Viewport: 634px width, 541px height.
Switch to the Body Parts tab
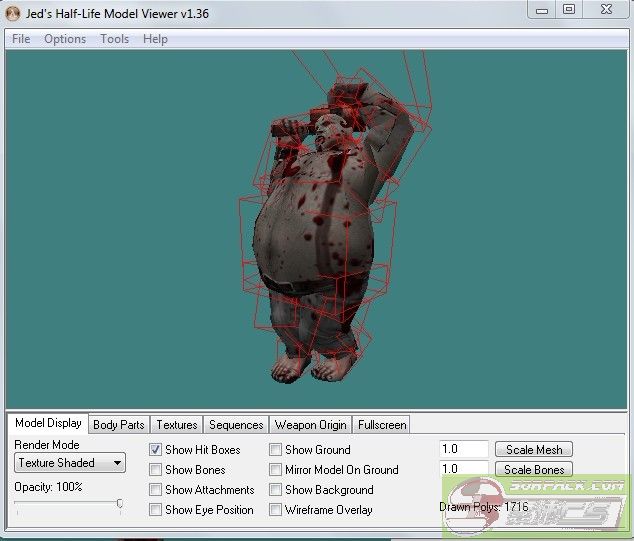118,425
